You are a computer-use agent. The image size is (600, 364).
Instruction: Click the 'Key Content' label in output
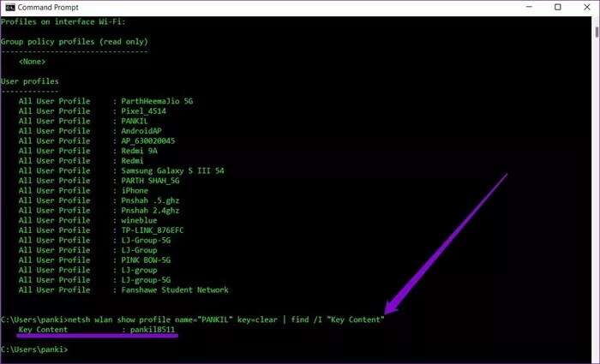pos(43,330)
